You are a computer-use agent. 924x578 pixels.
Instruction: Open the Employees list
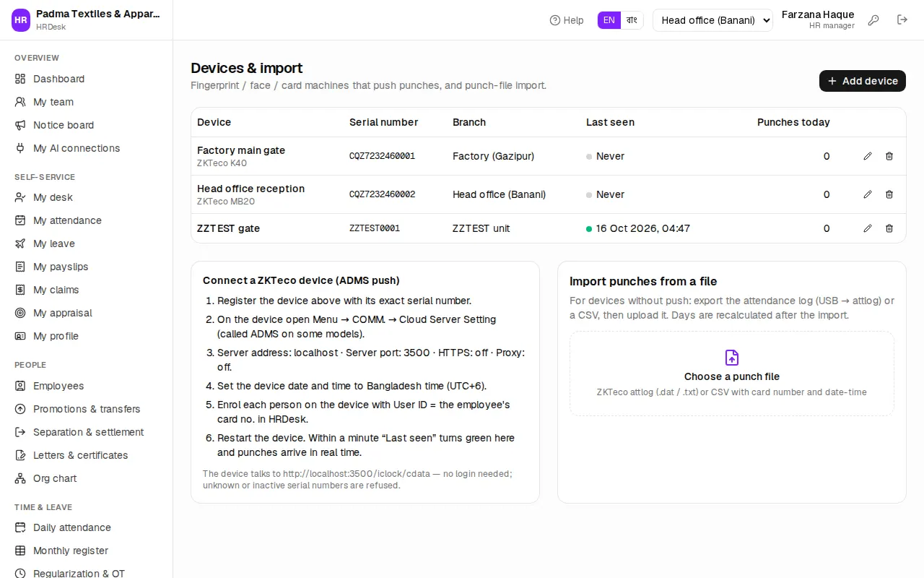coord(87,386)
